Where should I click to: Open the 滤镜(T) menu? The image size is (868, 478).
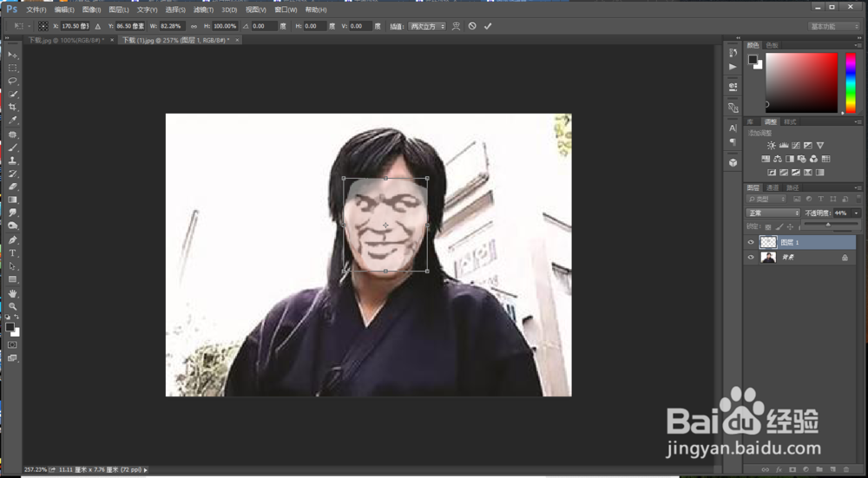coord(203,10)
